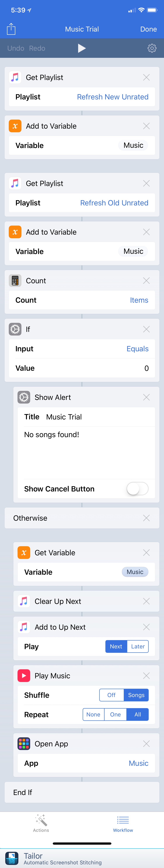Open the Equals condition selector
Image resolution: width=164 pixels, height=868 pixels.
point(137,349)
